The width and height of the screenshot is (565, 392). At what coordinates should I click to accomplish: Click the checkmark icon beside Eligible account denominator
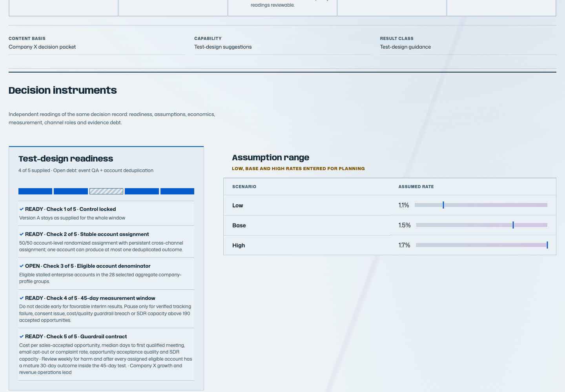pos(22,266)
